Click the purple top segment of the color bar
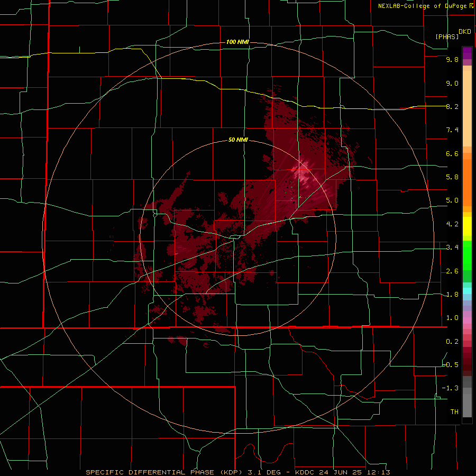 coord(467,53)
